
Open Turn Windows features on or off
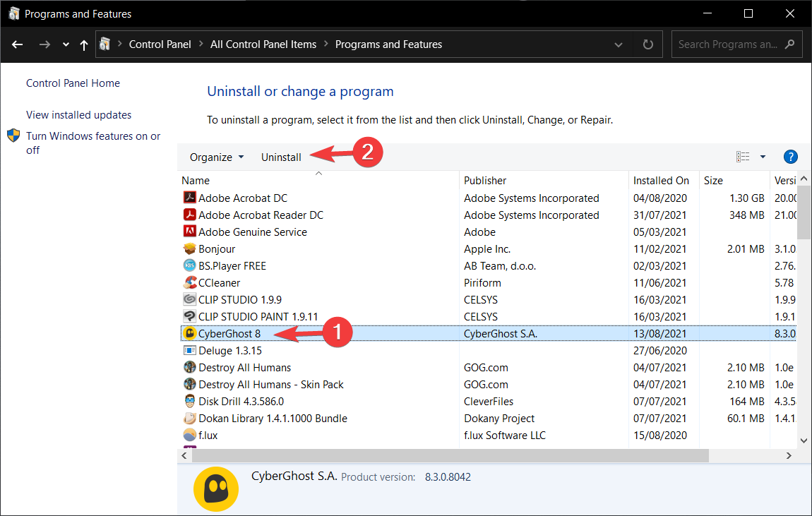click(93, 143)
